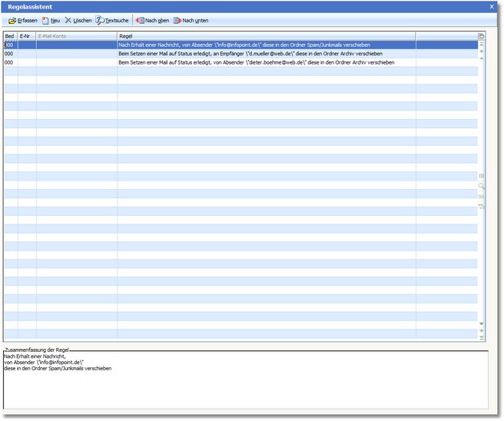Jump to last record using bottom arrow icon
The height and width of the screenshot is (421, 504).
482,337
